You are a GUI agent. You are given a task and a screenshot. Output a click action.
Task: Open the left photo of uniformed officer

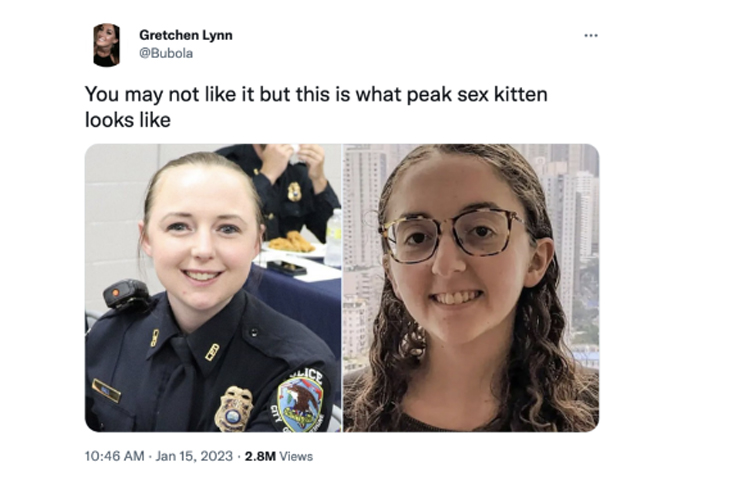(213, 288)
